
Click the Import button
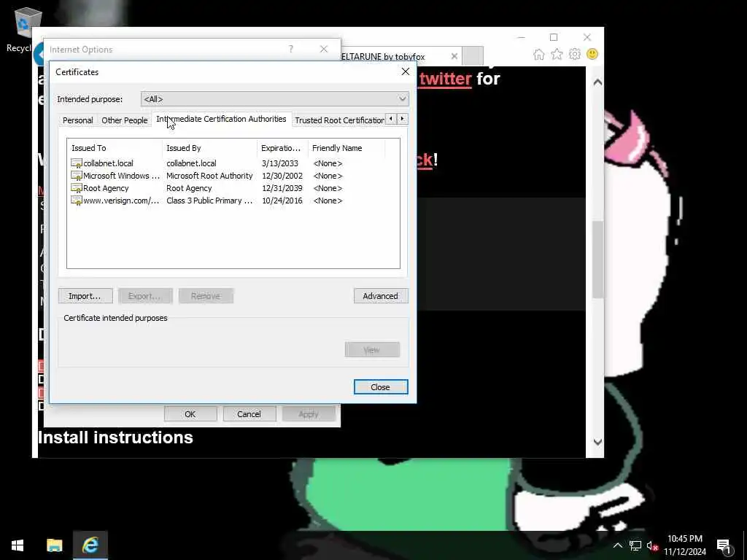[85, 296]
